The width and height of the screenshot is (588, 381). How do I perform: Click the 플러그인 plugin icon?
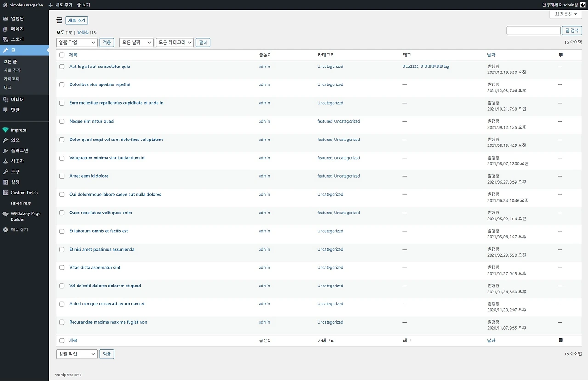click(x=6, y=151)
